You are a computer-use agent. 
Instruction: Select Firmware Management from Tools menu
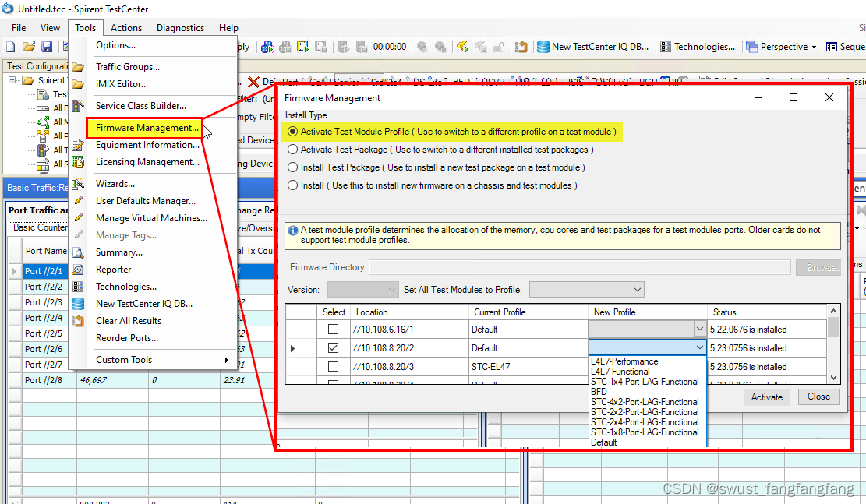coord(147,128)
